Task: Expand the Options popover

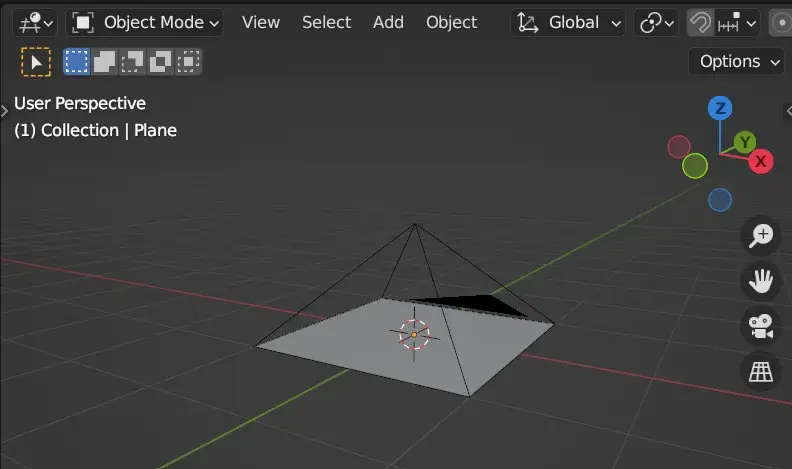Action: [x=736, y=62]
